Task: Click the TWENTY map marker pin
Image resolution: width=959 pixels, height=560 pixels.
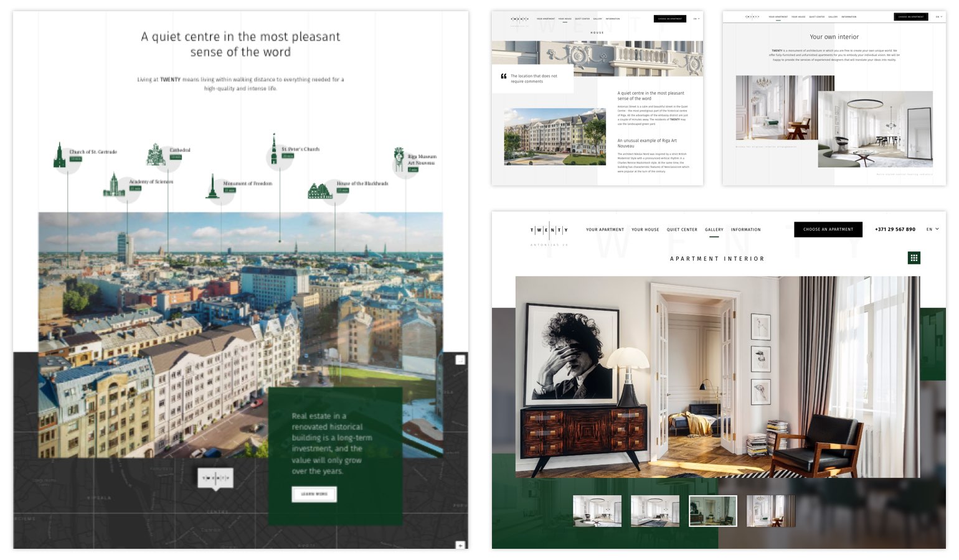Action: pos(215,478)
